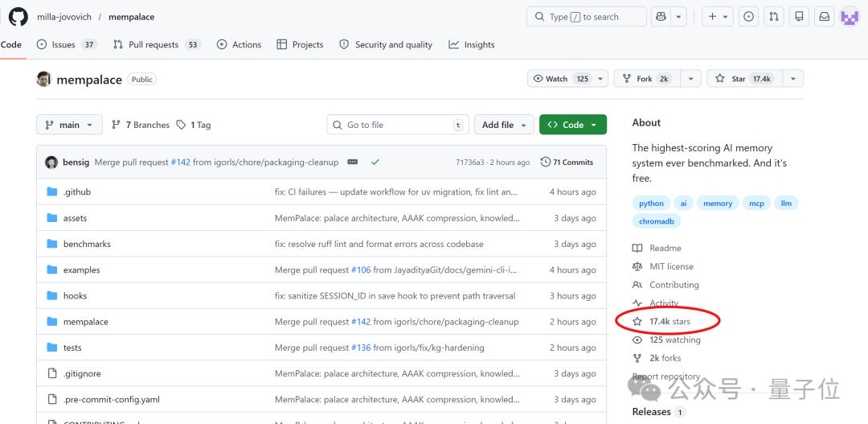
Task: Expand the Fork options dropdown arrow
Action: click(x=691, y=79)
